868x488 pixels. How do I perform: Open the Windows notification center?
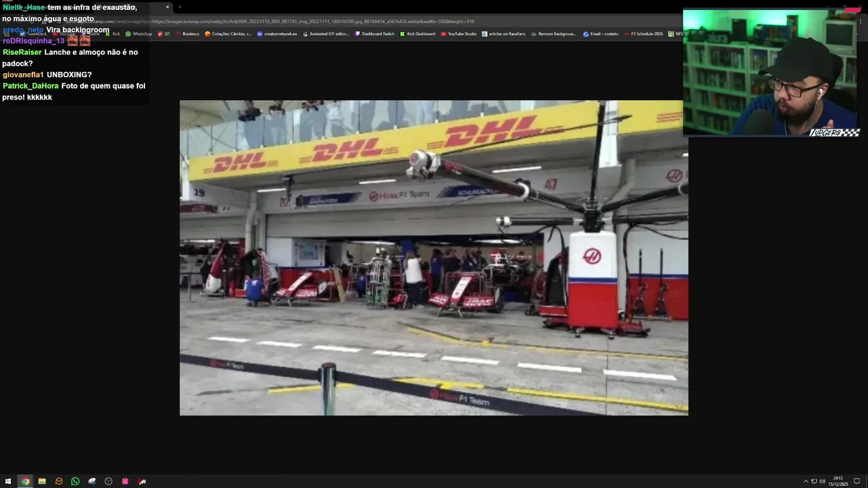(856, 481)
